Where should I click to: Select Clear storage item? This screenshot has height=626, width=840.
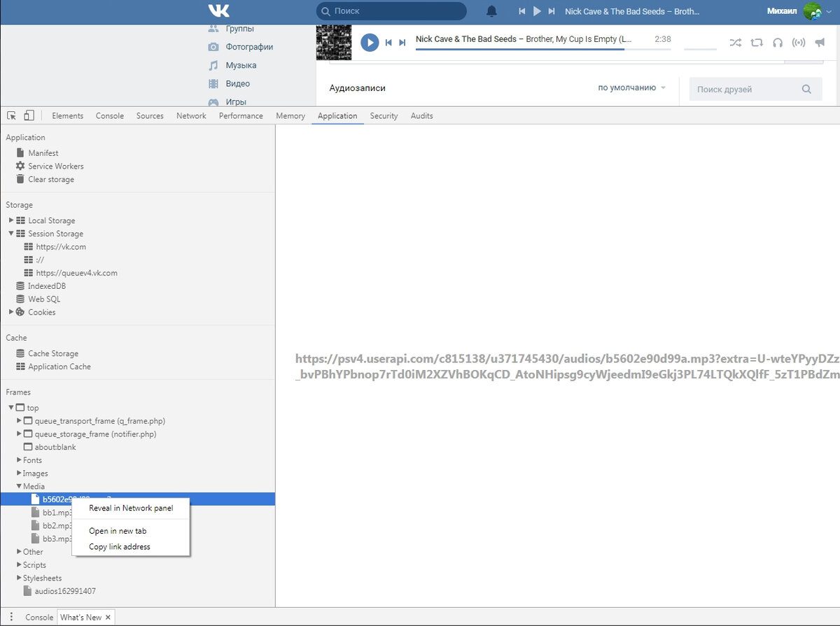click(51, 180)
